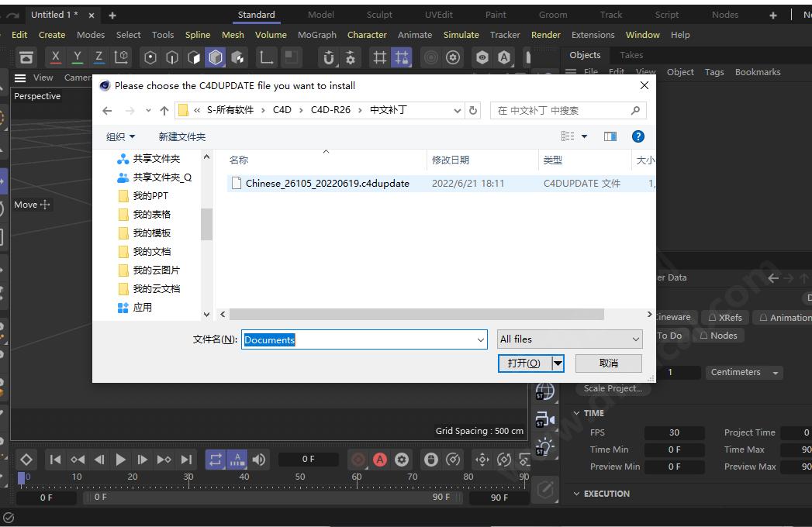Select the Texture mode checkered cube icon
Screen dimensions: 812x527
pyautogui.click(x=237, y=57)
